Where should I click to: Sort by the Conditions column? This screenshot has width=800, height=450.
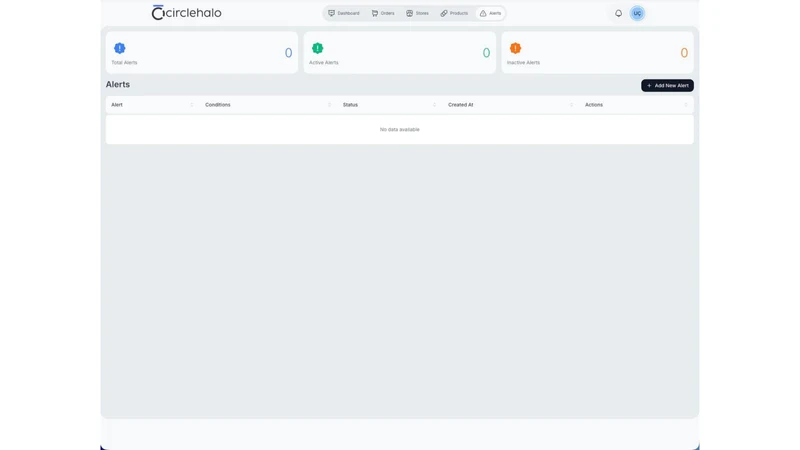coord(329,105)
